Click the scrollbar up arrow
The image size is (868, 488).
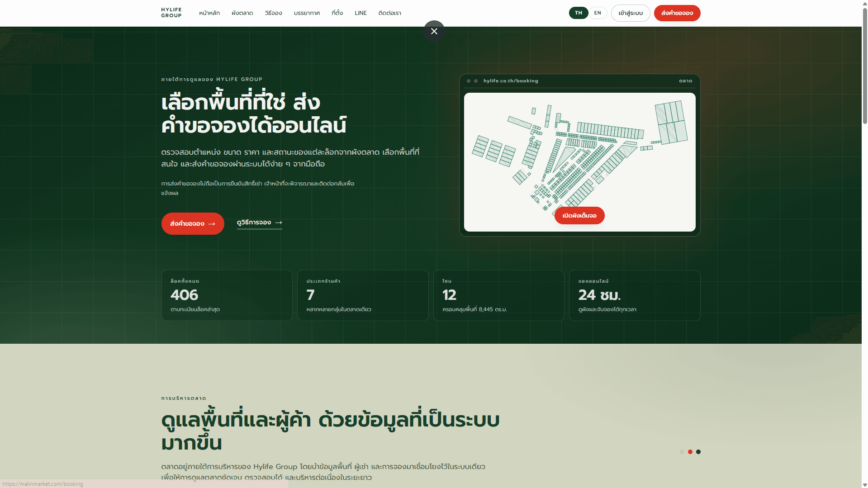pos(865,3)
